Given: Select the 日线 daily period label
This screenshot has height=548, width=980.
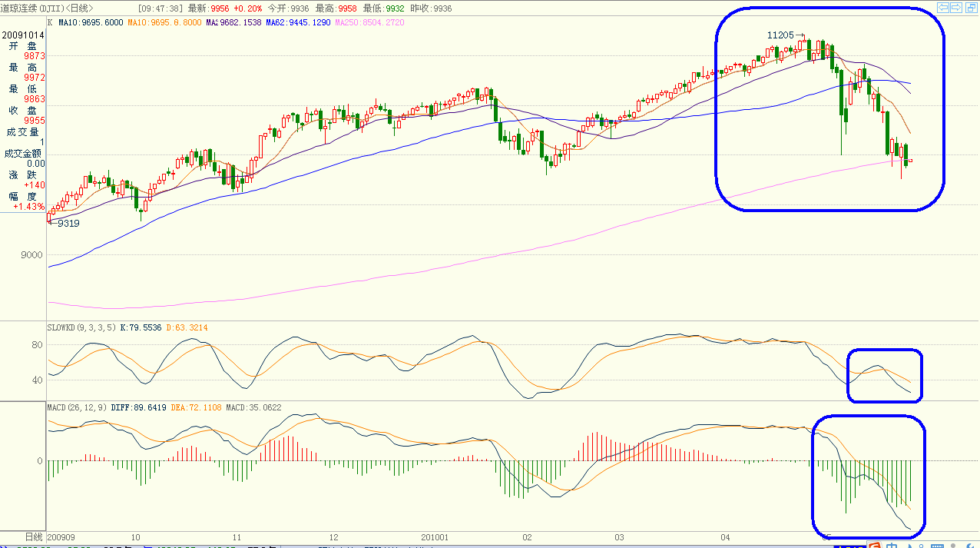Looking at the screenshot, I should click(34, 536).
